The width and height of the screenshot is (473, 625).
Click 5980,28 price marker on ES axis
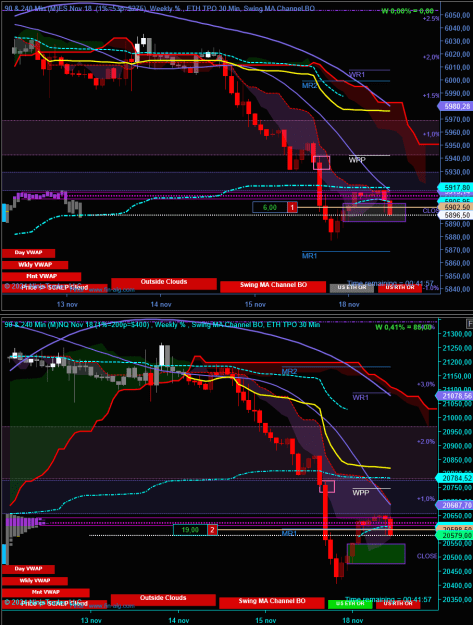pyautogui.click(x=455, y=106)
